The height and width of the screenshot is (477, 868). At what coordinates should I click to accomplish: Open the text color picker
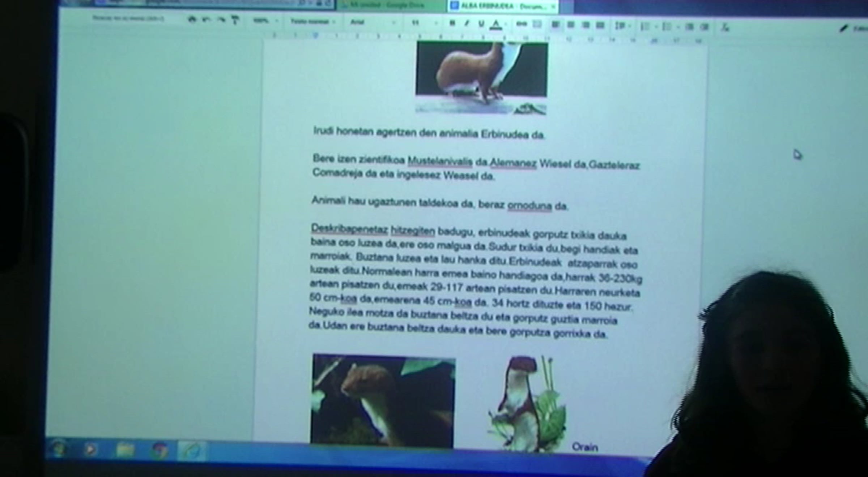[496, 25]
